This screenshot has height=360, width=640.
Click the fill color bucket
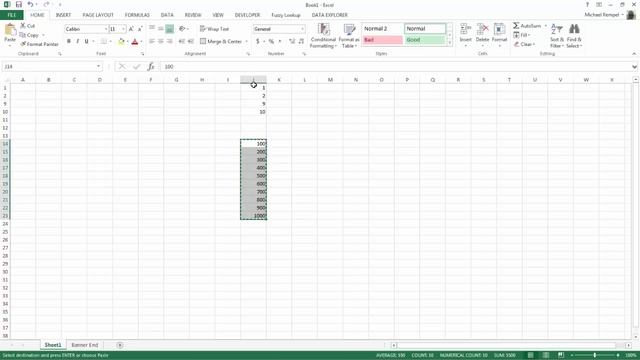pos(121,41)
